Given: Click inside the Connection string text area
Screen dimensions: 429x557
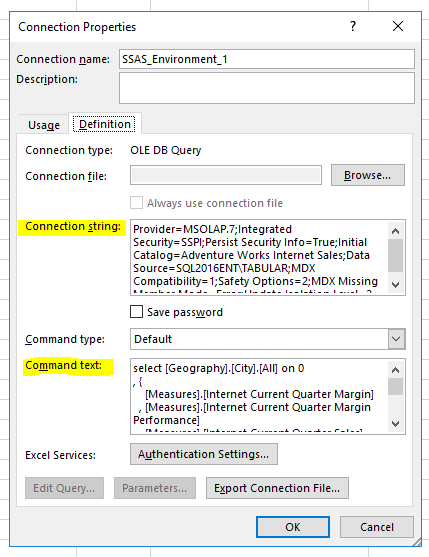Looking at the screenshot, I should (x=259, y=257).
